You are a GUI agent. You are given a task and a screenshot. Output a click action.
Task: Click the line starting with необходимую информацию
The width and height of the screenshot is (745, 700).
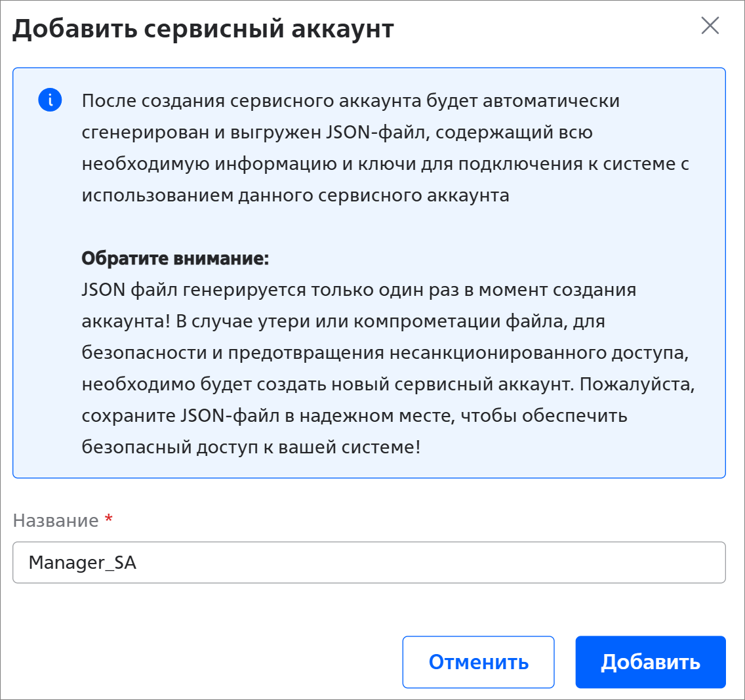click(386, 164)
